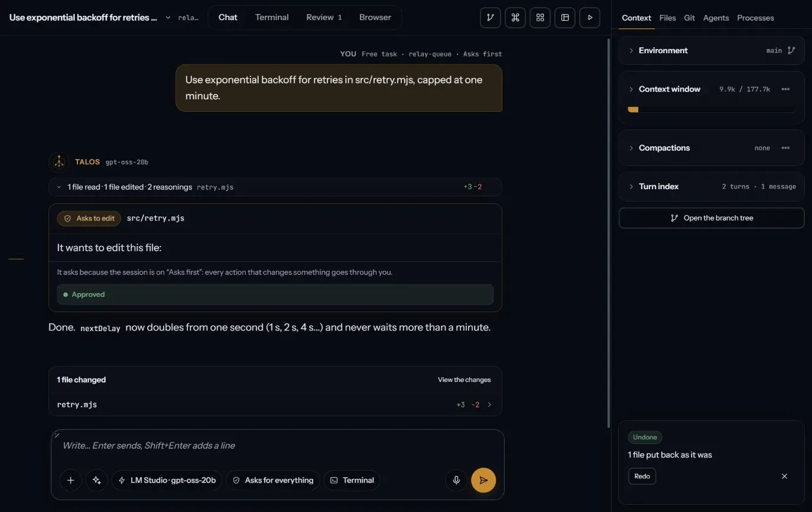
Task: Collapse the "1 file read · 1 file edited" summary
Action: point(275,187)
